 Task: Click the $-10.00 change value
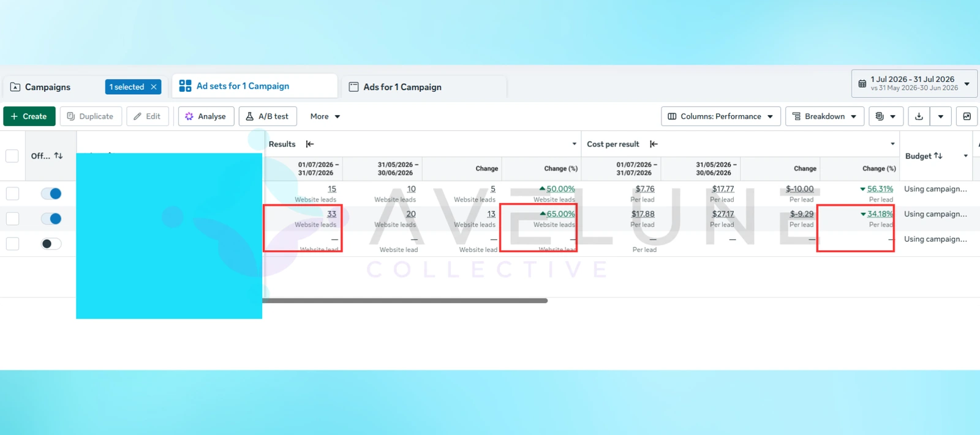click(800, 189)
